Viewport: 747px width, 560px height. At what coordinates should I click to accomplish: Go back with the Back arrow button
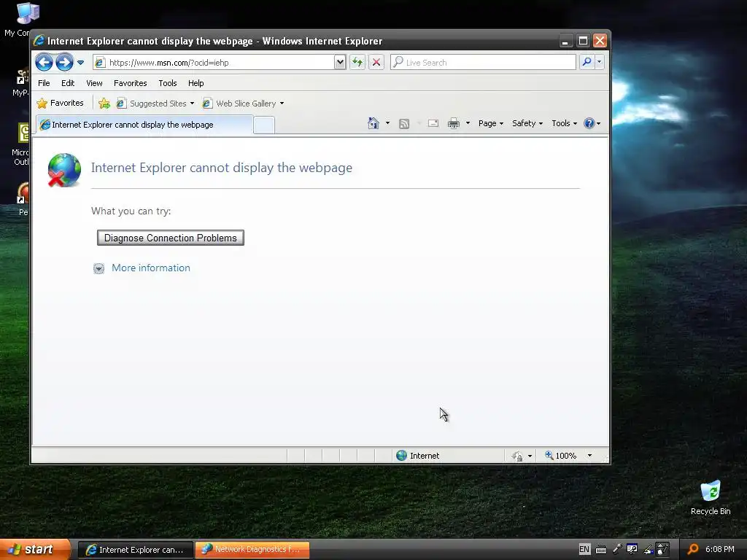[44, 63]
